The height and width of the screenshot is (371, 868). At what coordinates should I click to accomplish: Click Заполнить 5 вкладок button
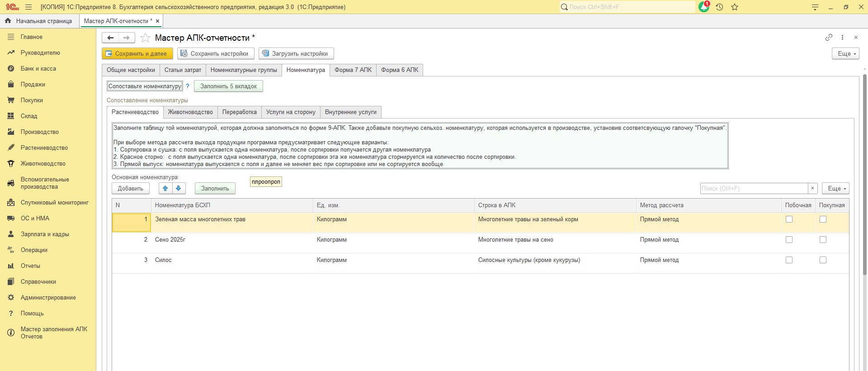(228, 86)
